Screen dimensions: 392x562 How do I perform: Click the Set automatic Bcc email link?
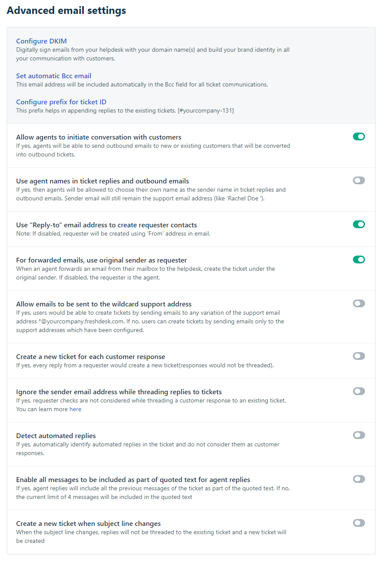coord(53,76)
